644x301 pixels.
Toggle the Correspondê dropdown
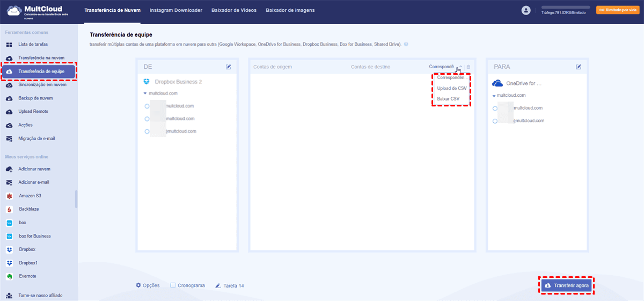(445, 67)
